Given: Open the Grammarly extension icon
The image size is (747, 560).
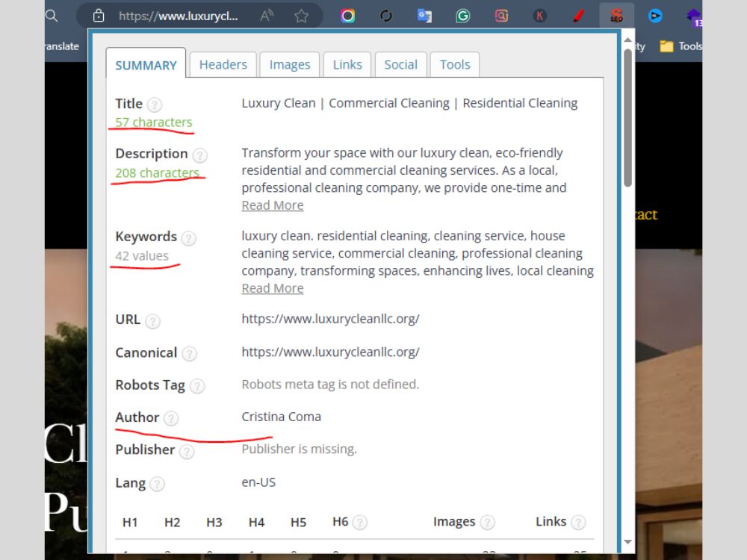Looking at the screenshot, I should click(462, 16).
